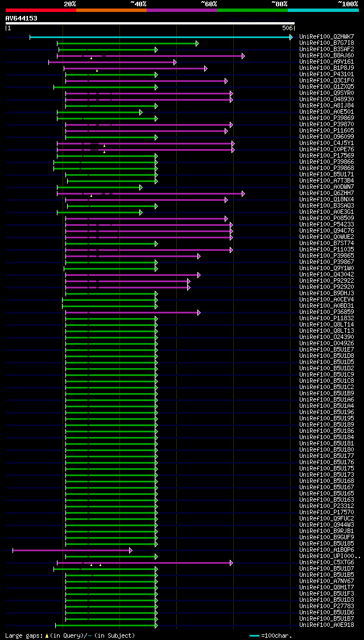
Task: Click the label UniRef100_A8IJ84
Action: tap(326, 106)
